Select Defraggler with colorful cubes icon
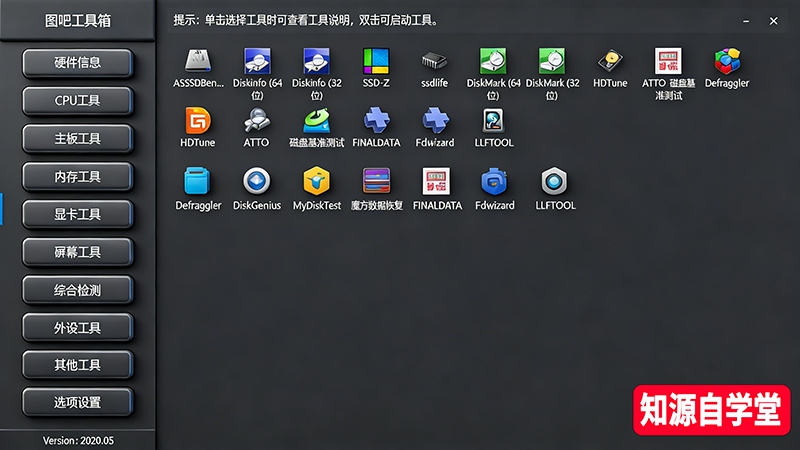This screenshot has width=800, height=450. (x=727, y=61)
